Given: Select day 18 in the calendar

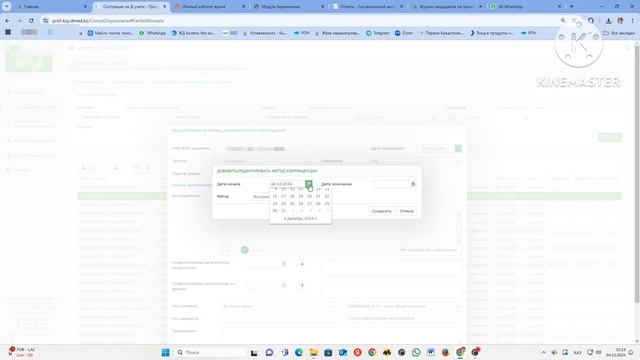Looking at the screenshot, I should (292, 196).
